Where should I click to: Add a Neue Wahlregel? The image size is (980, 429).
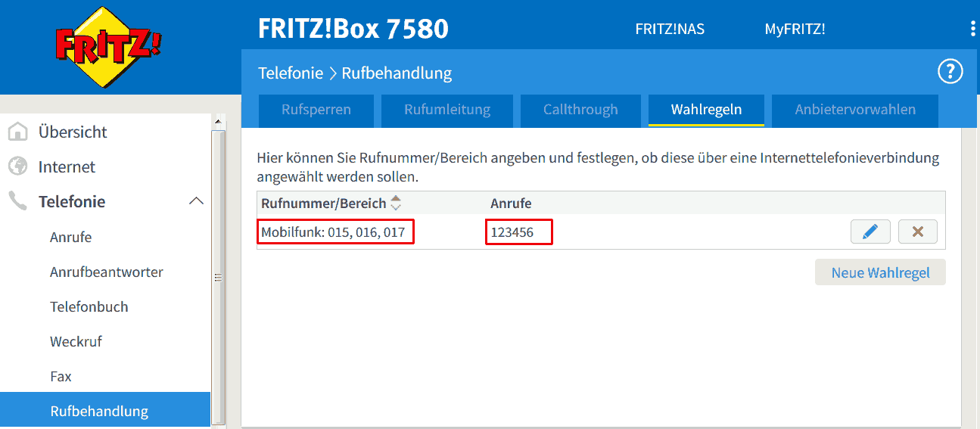(880, 273)
